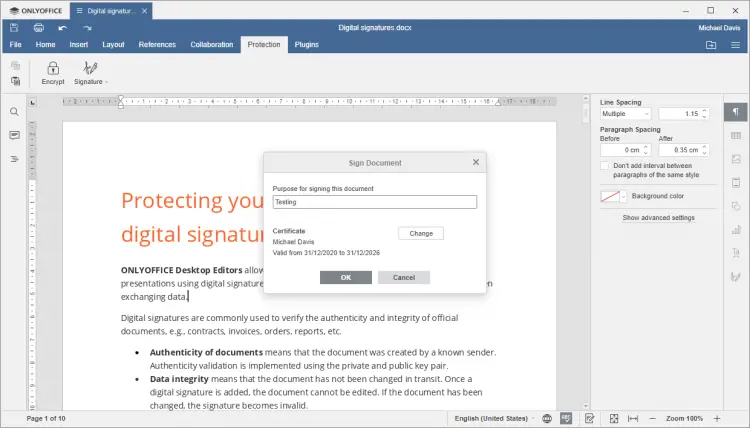This screenshot has height=428, width=750.
Task: Switch to the Home tab
Action: click(45, 44)
